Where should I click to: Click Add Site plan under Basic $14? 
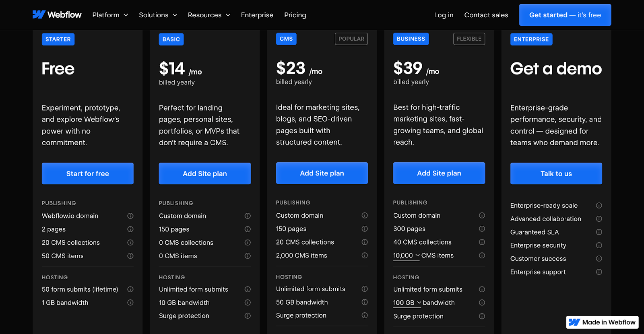click(x=205, y=173)
